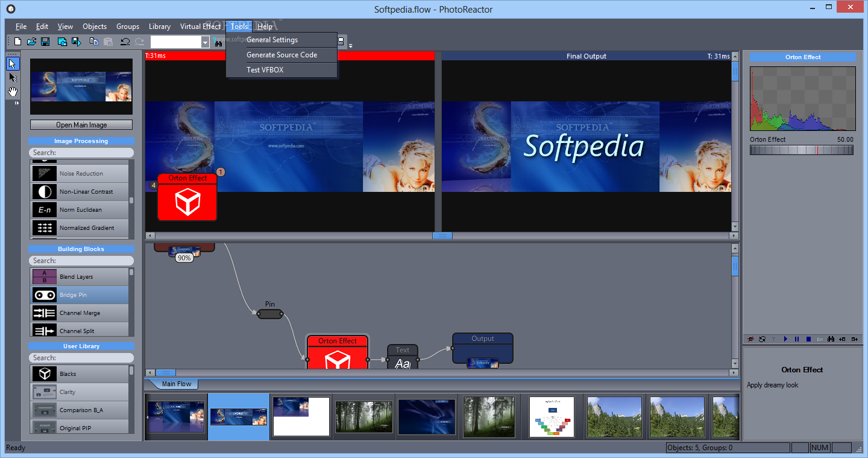Undo the last action via toolbar arrow
The width and height of the screenshot is (868, 458).
click(x=125, y=42)
